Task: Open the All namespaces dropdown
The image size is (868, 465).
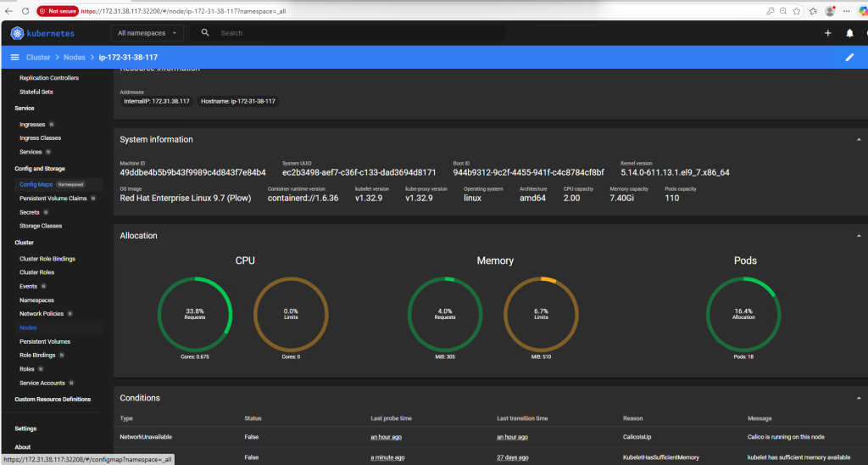Action: (149, 33)
